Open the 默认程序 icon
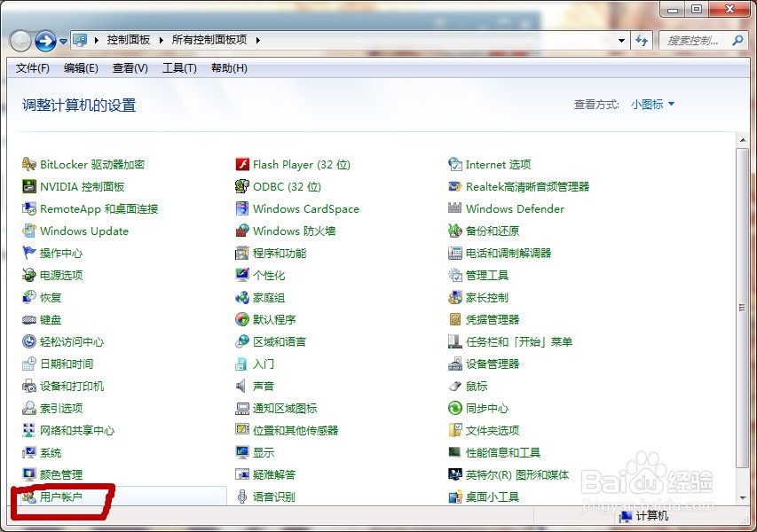The image size is (757, 532). tap(242, 320)
